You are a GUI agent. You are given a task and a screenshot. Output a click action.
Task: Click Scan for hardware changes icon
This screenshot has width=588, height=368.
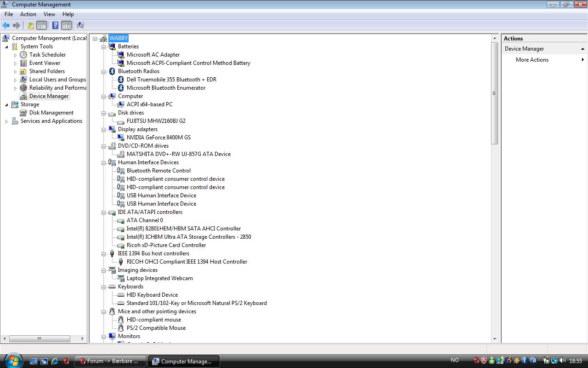(80, 25)
